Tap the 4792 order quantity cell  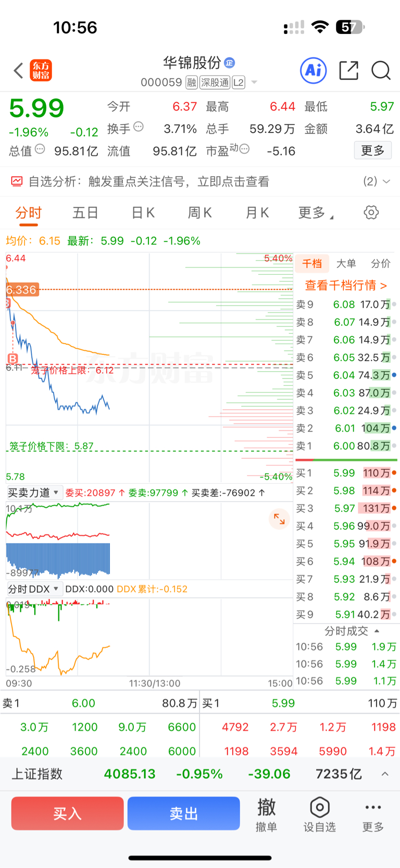point(235,727)
